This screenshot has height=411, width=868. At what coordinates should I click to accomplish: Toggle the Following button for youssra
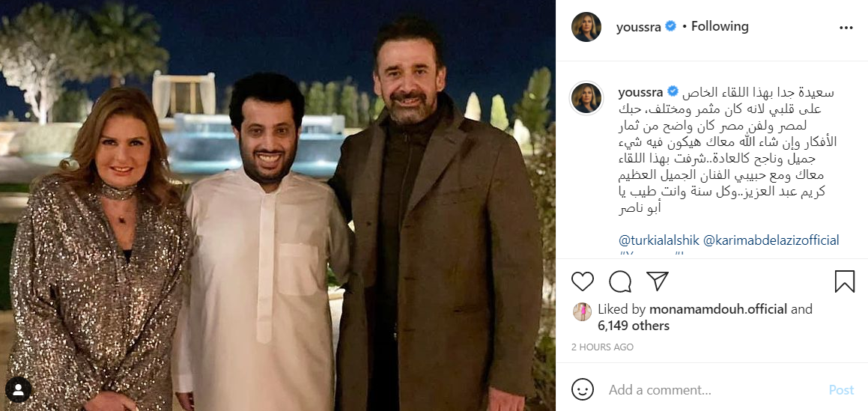pos(720,26)
